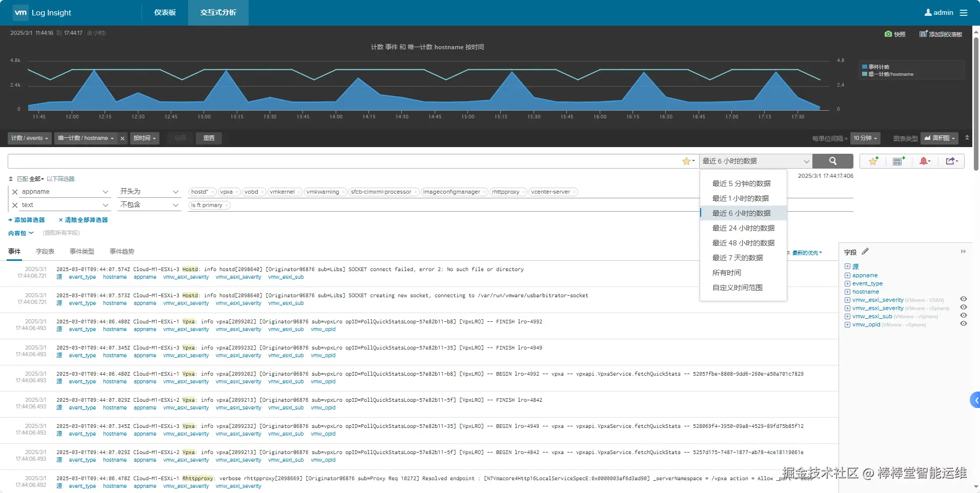Delete the rhttpproxy filter chip
Screen dimensions: 980x493
pos(524,192)
